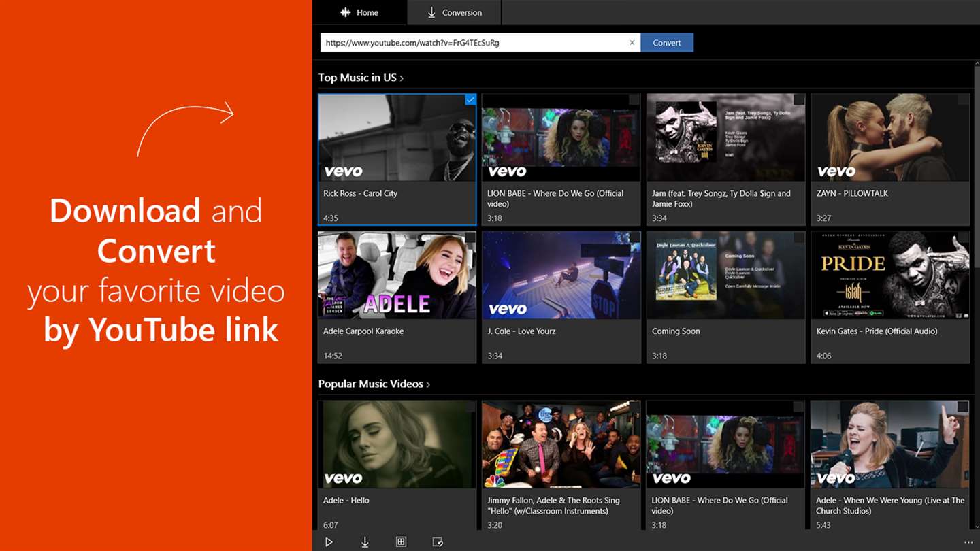The image size is (980, 551).
Task: Select LION BABE title under Top Music in US
Action: (555, 199)
